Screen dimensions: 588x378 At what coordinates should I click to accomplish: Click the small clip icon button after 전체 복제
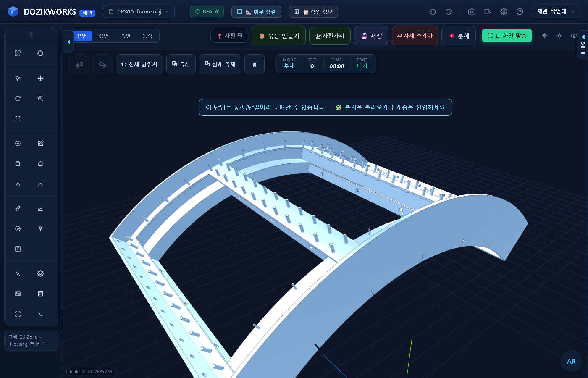tap(255, 64)
